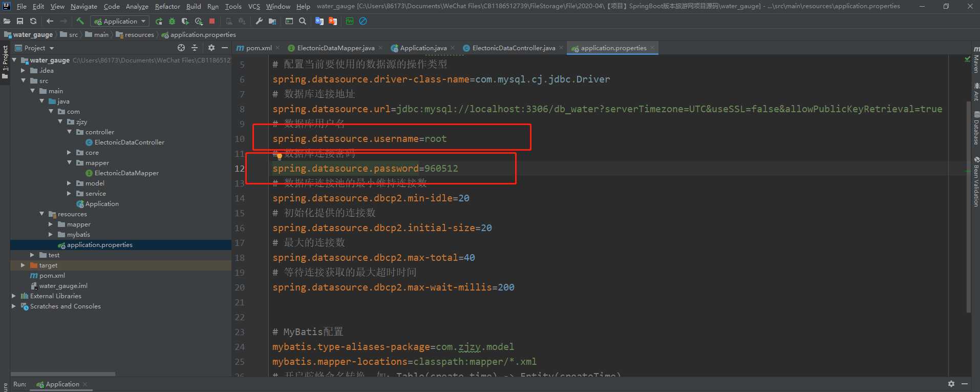The width and height of the screenshot is (980, 392).
Task: Click the Open folder toolbar icon
Action: [7, 21]
